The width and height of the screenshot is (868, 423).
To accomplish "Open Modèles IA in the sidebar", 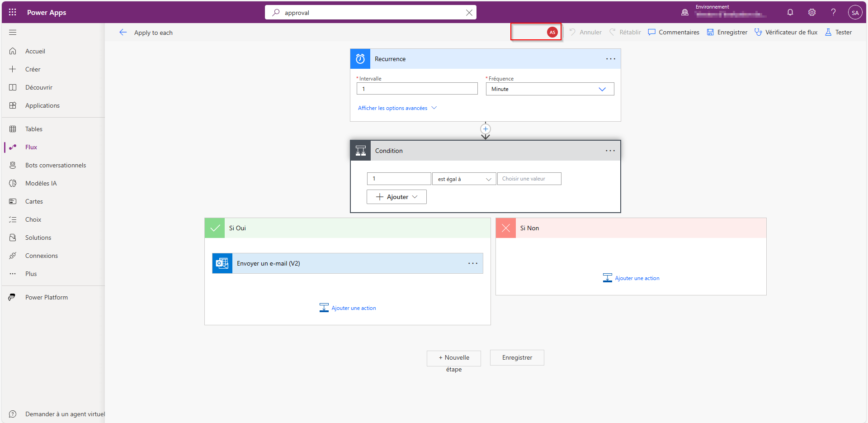I will [x=53, y=183].
